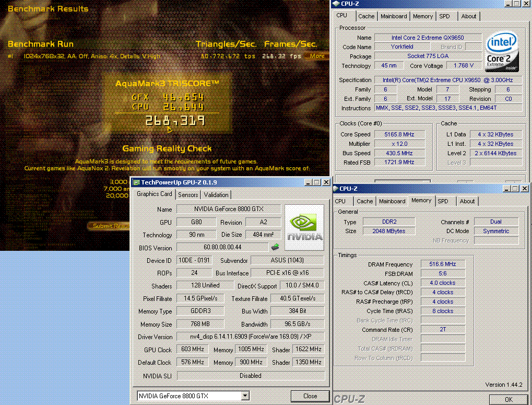
Task: Maximize the GPU-Z window
Action: tap(316, 182)
